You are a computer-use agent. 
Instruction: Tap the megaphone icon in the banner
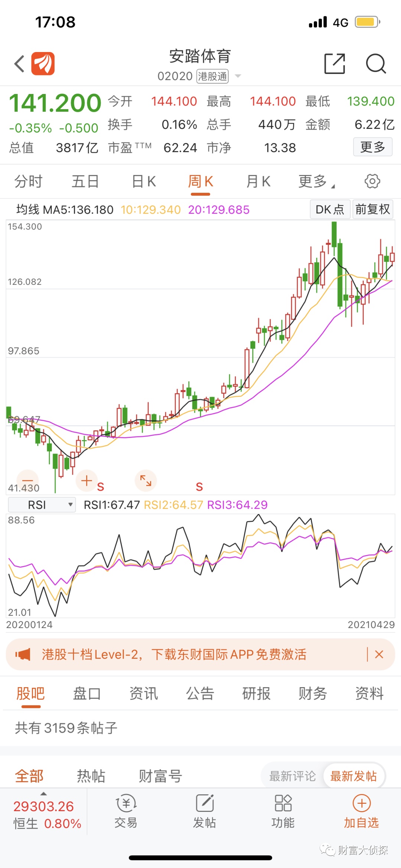[x=23, y=654]
